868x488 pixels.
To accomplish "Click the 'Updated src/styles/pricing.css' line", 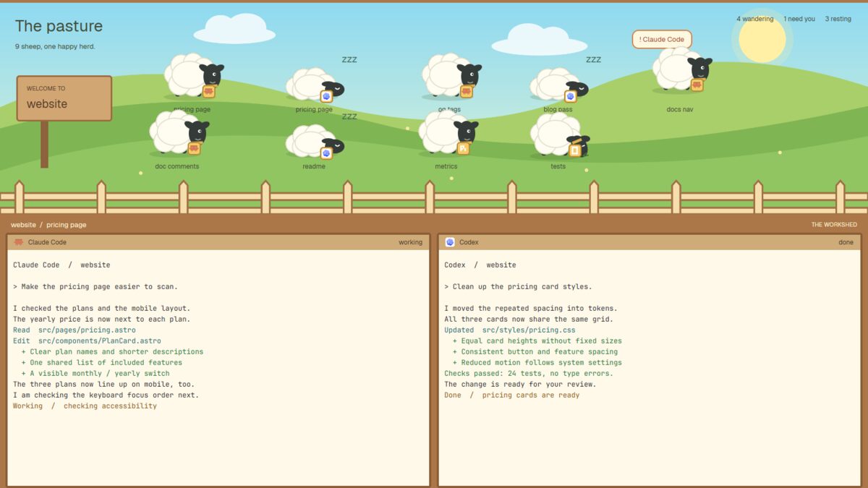I will [x=510, y=330].
